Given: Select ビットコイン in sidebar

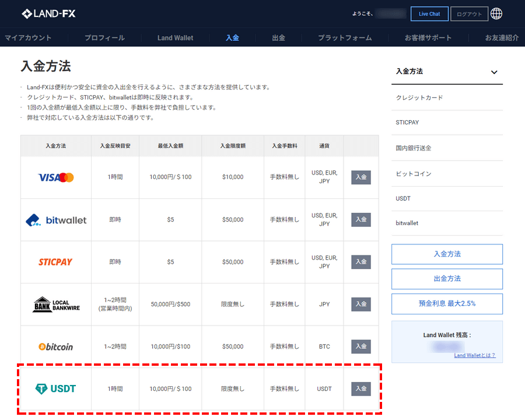Looking at the screenshot, I should (x=447, y=174).
